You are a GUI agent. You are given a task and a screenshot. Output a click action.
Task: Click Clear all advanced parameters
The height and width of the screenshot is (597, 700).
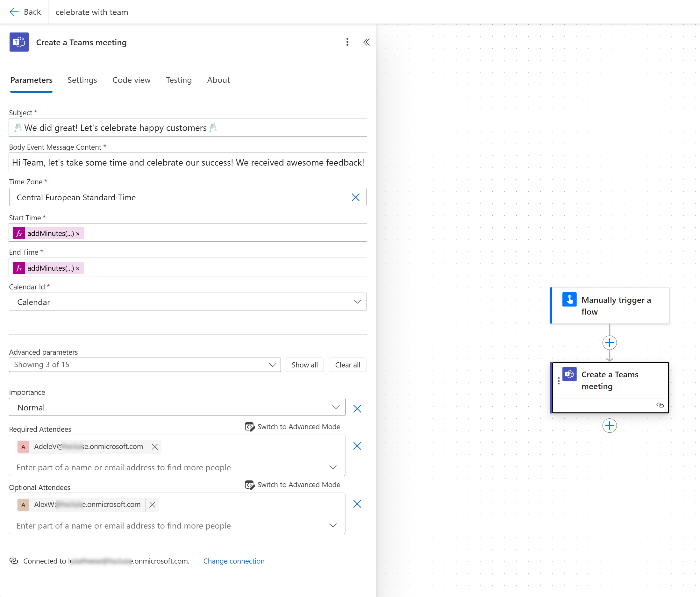click(347, 365)
